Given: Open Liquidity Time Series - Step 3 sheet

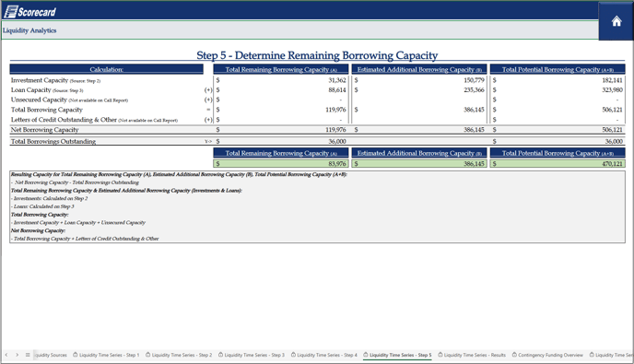Looking at the screenshot, I should [x=252, y=355].
